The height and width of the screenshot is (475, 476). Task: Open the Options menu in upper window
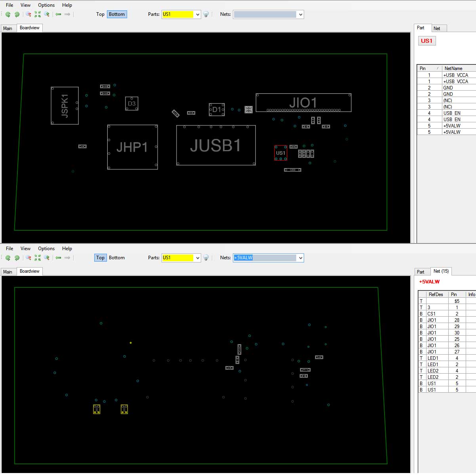[46, 5]
